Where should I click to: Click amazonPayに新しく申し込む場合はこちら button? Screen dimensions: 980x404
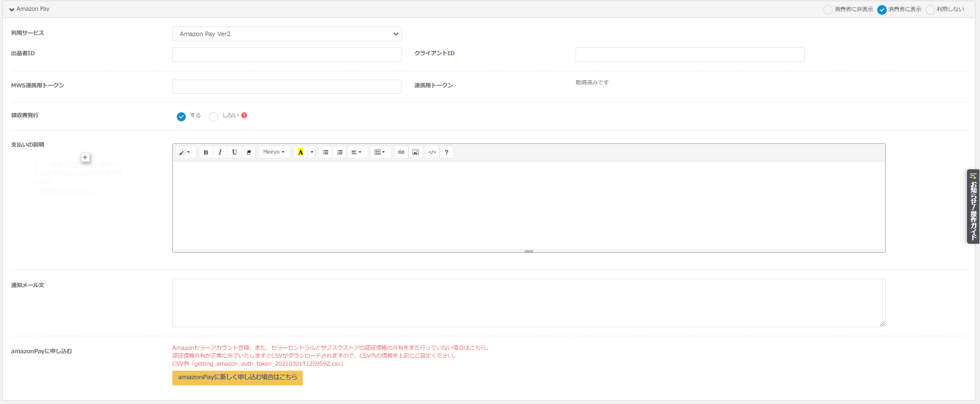237,377
